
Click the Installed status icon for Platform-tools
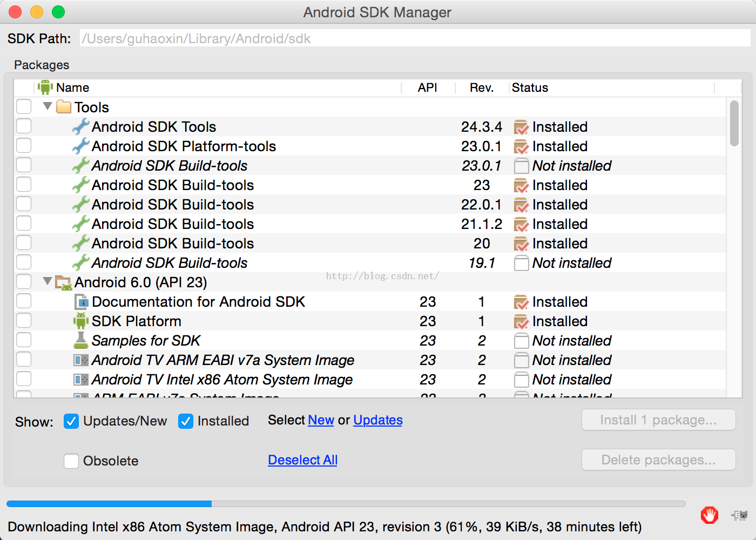tap(521, 146)
